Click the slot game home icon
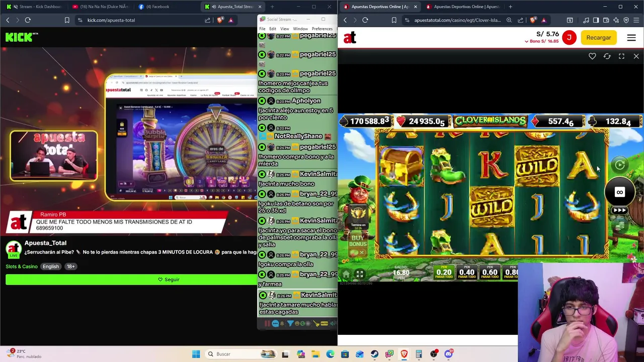The image size is (644, 362). [x=346, y=274]
